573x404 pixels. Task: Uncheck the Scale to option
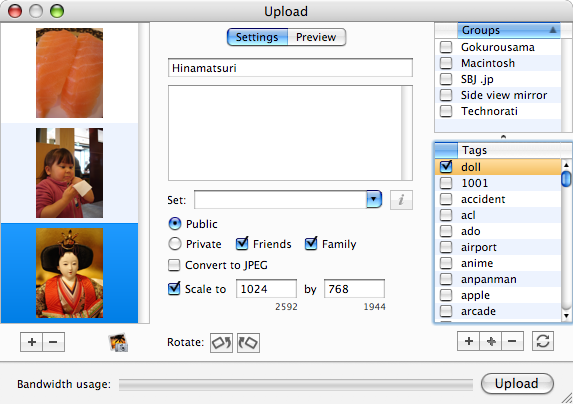pos(174,289)
